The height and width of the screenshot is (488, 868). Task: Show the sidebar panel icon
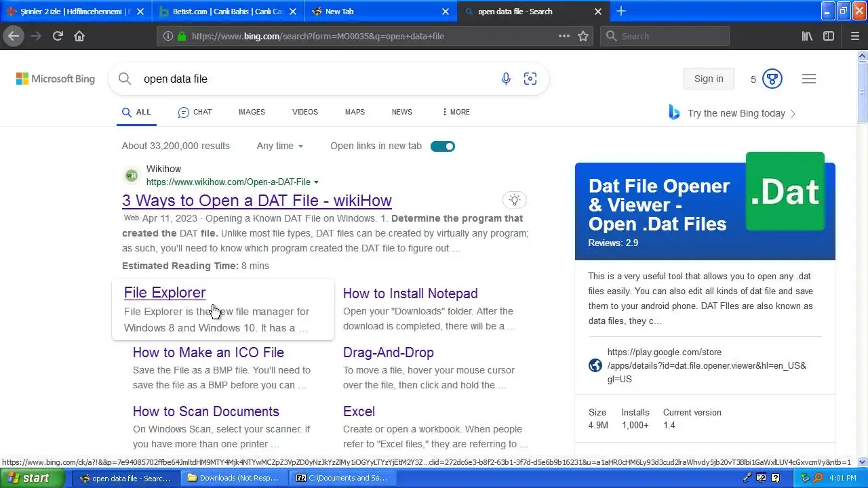click(829, 36)
